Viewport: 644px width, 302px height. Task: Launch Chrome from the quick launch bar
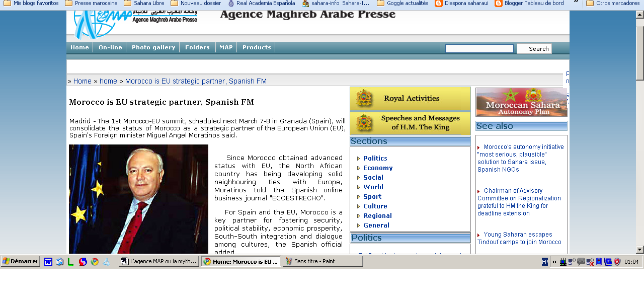tap(95, 262)
